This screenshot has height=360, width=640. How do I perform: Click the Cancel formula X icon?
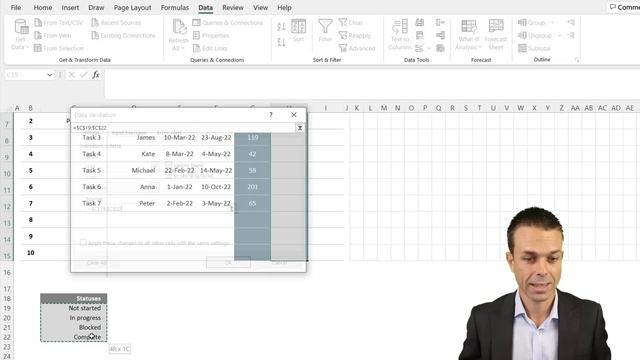[x=71, y=75]
